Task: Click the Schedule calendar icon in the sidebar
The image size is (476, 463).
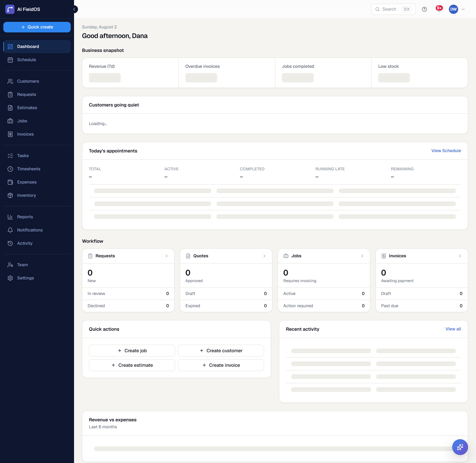Action: [x=10, y=60]
